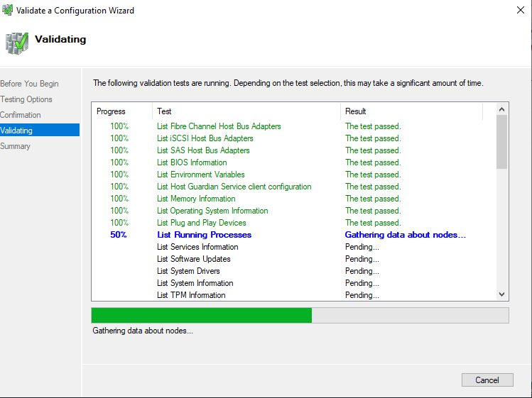
Task: Select the List Fibre Channel Host Bus Adapters row
Action: click(x=219, y=126)
